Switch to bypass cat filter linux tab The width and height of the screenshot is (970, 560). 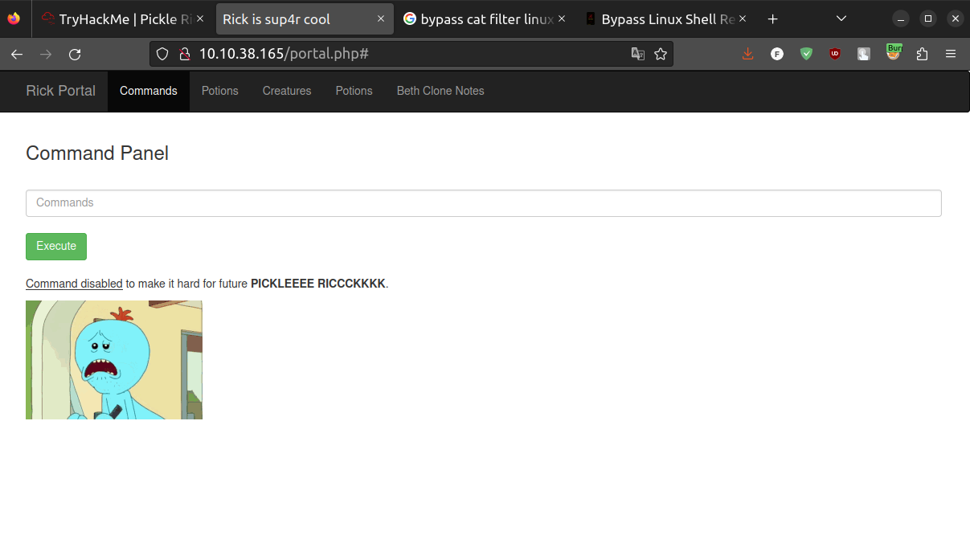[485, 18]
